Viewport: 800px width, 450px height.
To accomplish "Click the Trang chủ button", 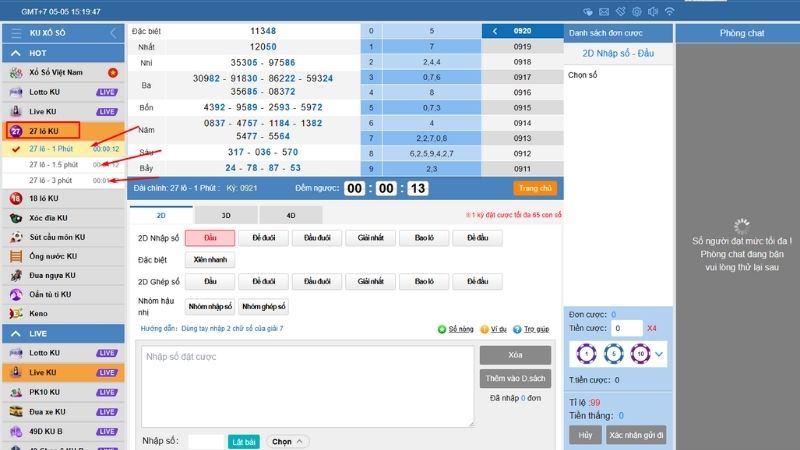I will pyautogui.click(x=534, y=188).
